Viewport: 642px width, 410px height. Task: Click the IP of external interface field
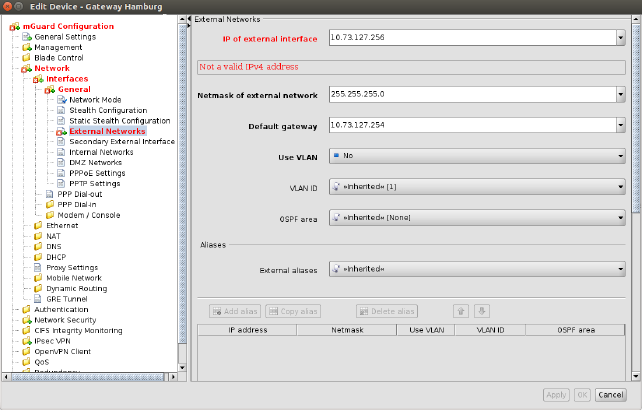click(470, 38)
